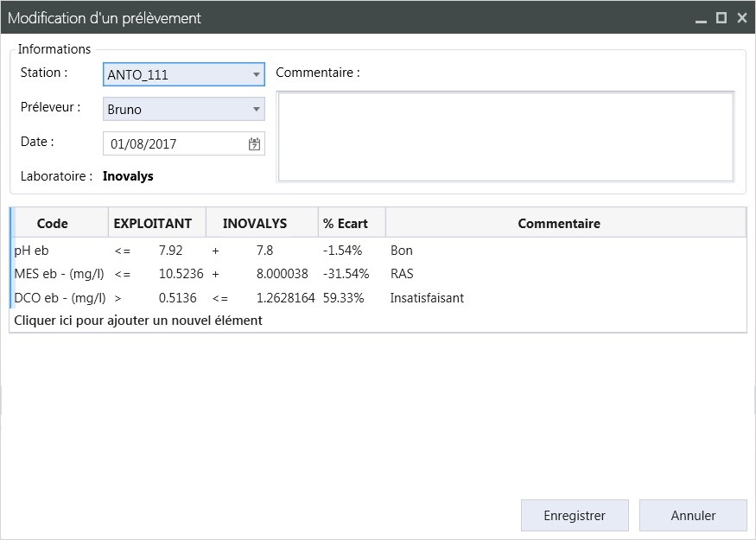This screenshot has height=540, width=756.
Task: Click the EXPLOITANT column header
Action: [x=153, y=224]
